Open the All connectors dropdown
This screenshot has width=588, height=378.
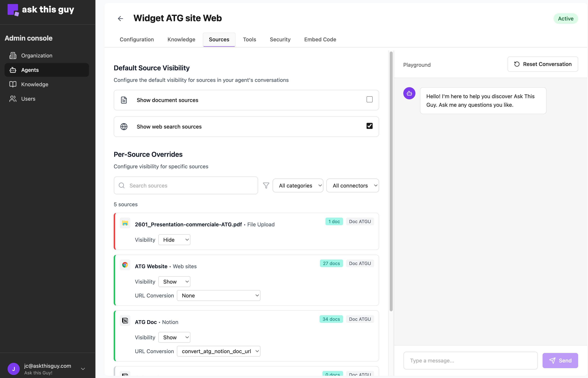coord(353,185)
